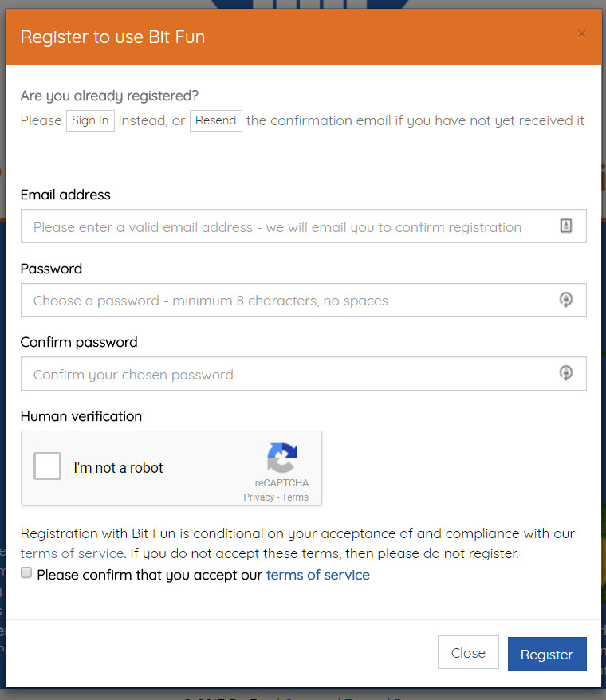The image size is (606, 700).
Task: Click the reCAPTCHA logo icon
Action: coord(281,458)
